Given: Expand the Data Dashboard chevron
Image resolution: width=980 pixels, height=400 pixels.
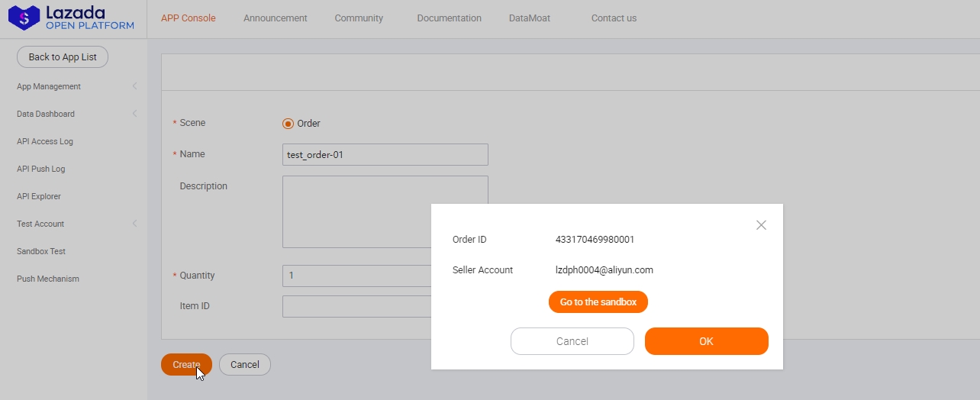Looking at the screenshot, I should (x=134, y=114).
